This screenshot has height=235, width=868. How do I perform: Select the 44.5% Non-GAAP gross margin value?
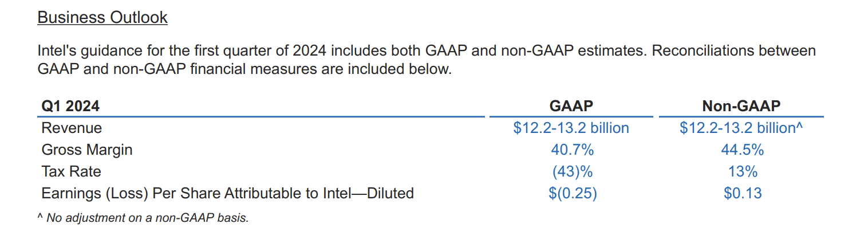743,150
